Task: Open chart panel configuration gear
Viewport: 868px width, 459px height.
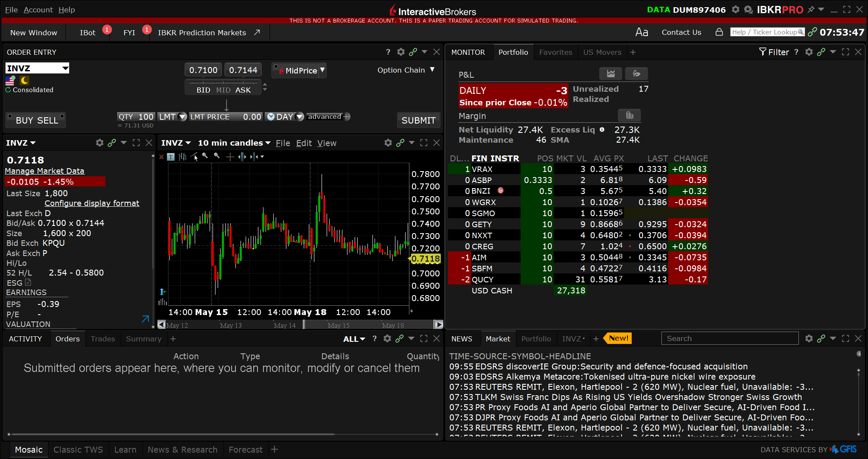Action: coord(388,143)
